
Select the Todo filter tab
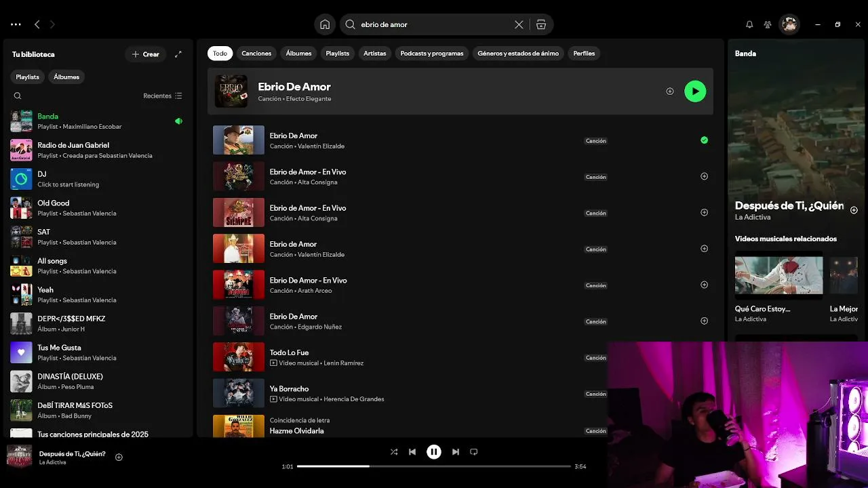pyautogui.click(x=220, y=54)
